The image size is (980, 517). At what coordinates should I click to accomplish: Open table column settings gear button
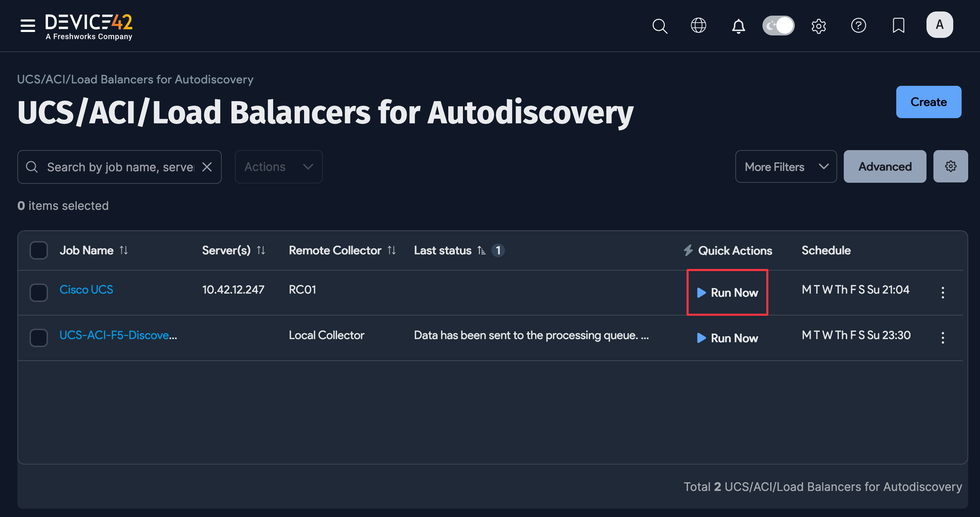click(950, 166)
